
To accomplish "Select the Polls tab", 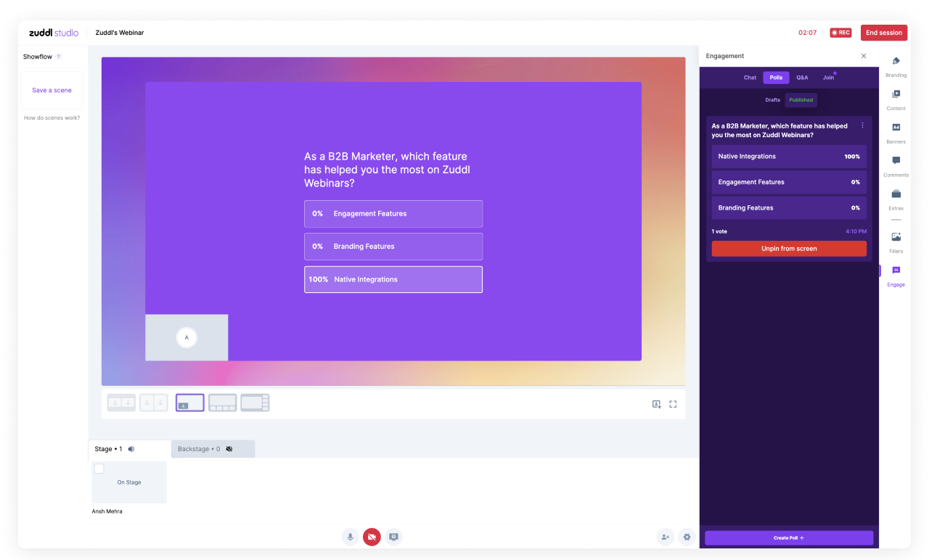I will (776, 78).
